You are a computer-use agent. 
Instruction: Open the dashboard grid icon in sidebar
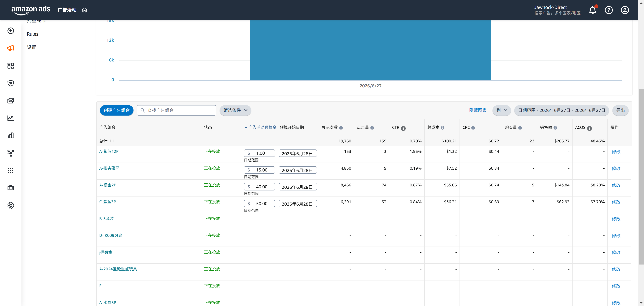pos(11,66)
